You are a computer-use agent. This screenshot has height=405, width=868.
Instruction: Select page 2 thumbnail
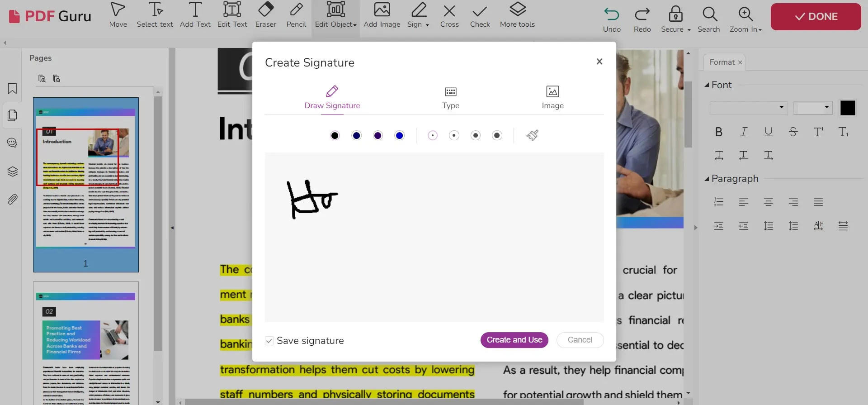pos(86,343)
